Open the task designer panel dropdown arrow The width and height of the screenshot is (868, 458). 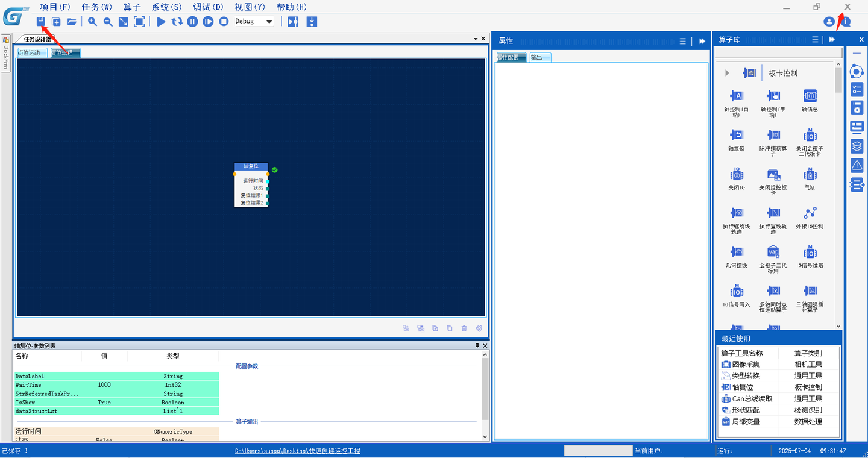pyautogui.click(x=476, y=39)
